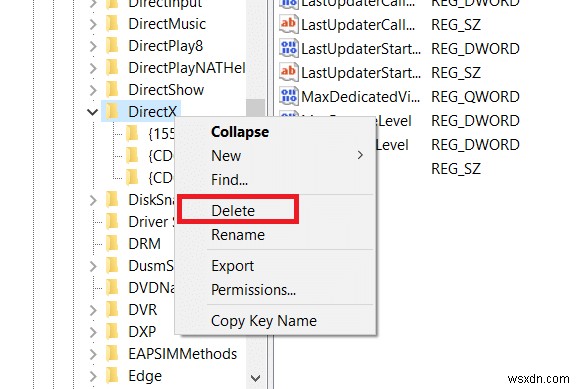581x389 pixels.
Task: Expand the DirectMusic key
Action: (x=93, y=24)
